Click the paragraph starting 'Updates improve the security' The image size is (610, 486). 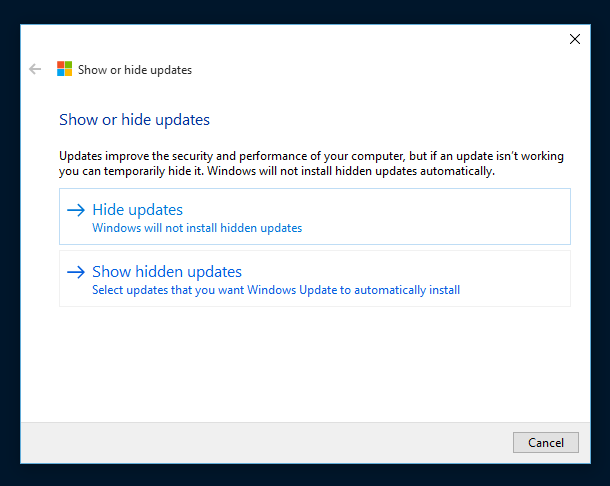tap(311, 163)
